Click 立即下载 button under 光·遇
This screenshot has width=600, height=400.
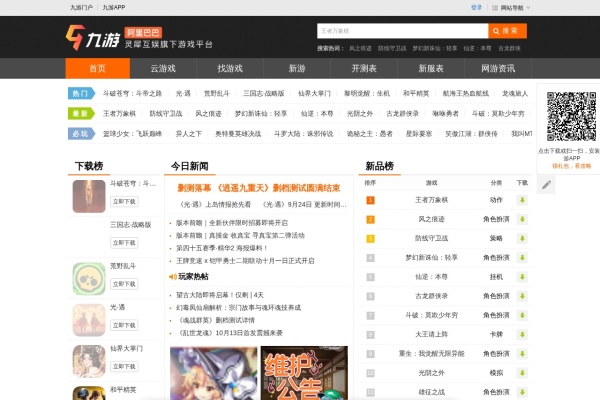[x=124, y=325]
